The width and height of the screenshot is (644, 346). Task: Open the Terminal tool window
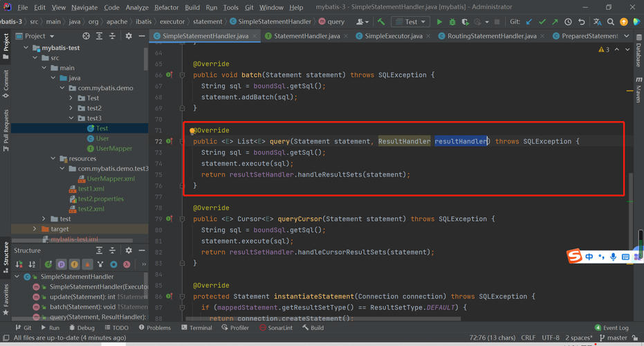click(x=196, y=328)
